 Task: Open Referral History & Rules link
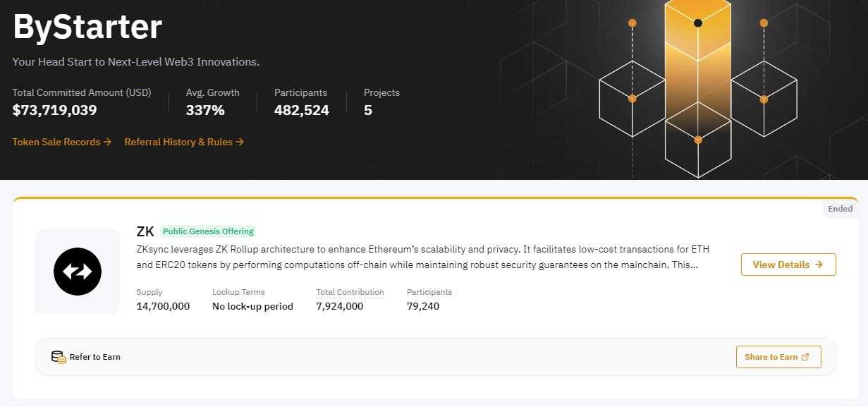tap(178, 142)
